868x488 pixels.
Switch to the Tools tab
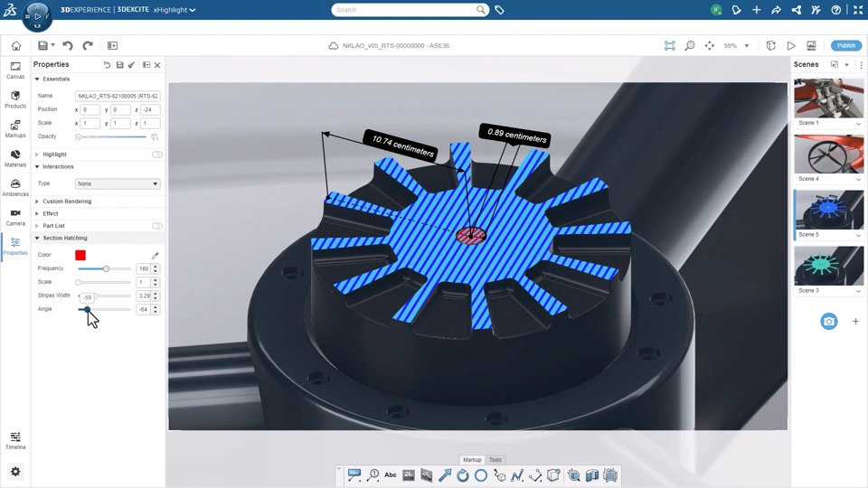(495, 460)
